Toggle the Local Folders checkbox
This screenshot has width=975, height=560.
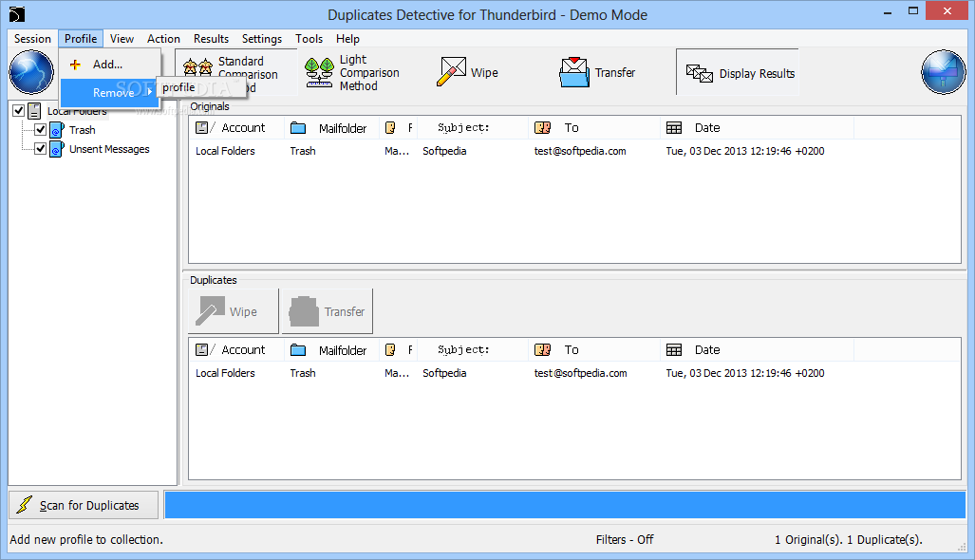point(19,111)
